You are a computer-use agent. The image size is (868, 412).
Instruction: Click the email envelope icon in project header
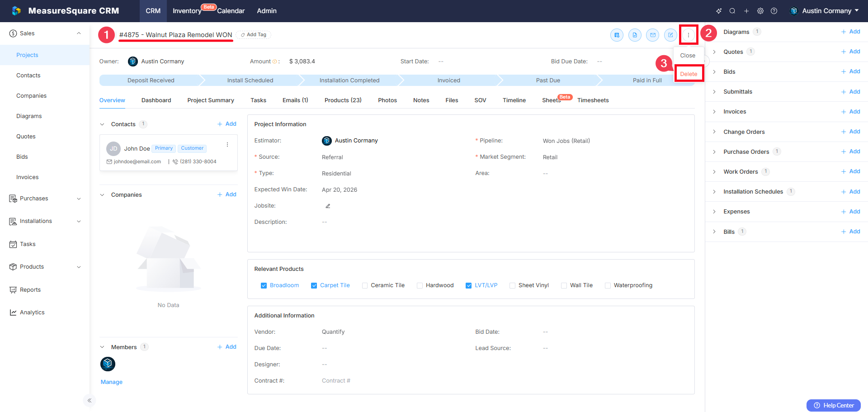click(x=652, y=35)
